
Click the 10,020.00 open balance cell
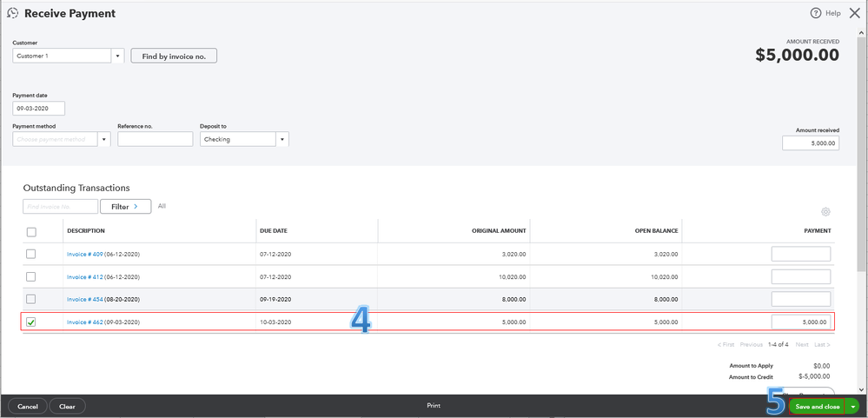pos(665,277)
